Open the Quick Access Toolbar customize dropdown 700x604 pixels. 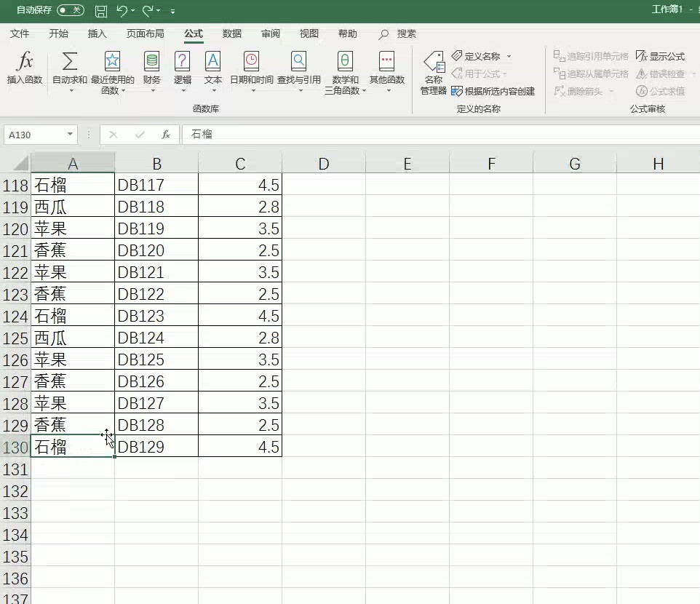(x=172, y=12)
